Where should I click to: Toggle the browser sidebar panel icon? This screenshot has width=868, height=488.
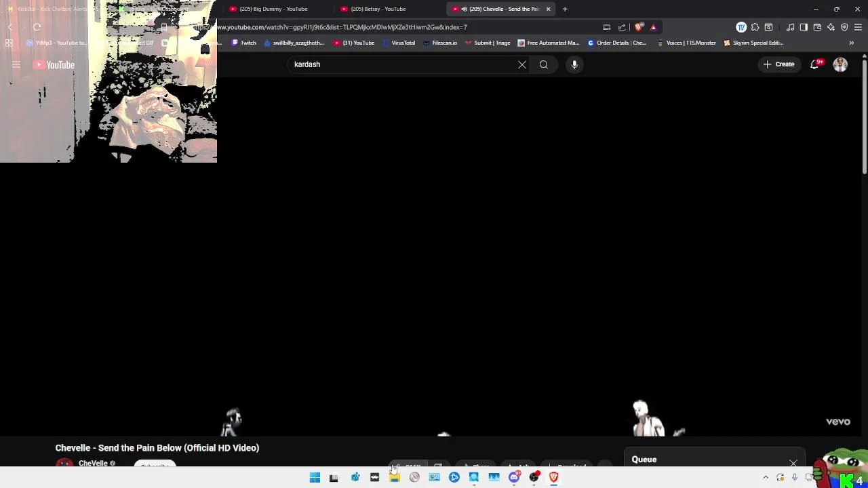[x=804, y=27]
